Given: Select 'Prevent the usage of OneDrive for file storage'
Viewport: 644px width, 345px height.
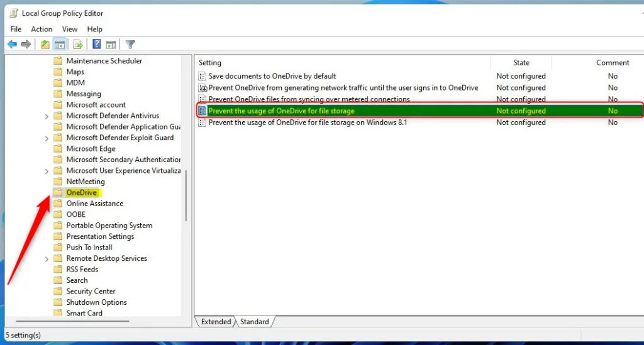Looking at the screenshot, I should tap(281, 111).
